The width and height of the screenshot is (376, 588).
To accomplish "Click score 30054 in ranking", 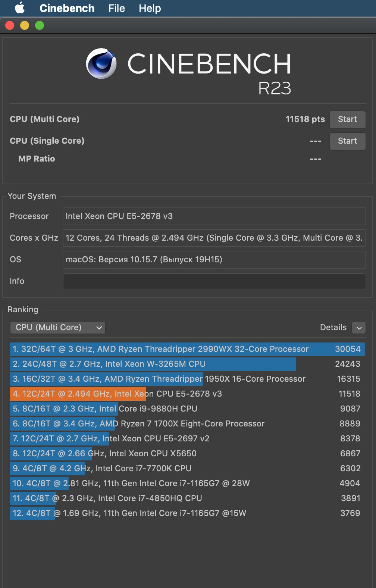I will (x=348, y=349).
